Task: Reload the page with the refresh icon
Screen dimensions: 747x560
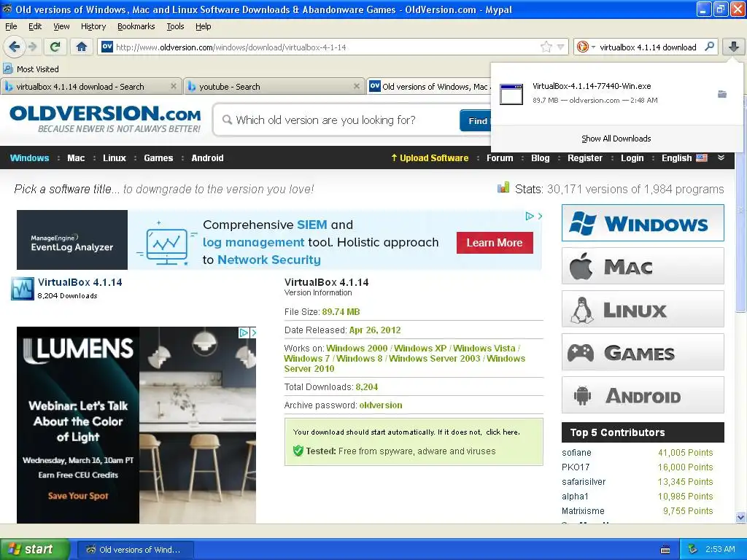Action: click(55, 47)
